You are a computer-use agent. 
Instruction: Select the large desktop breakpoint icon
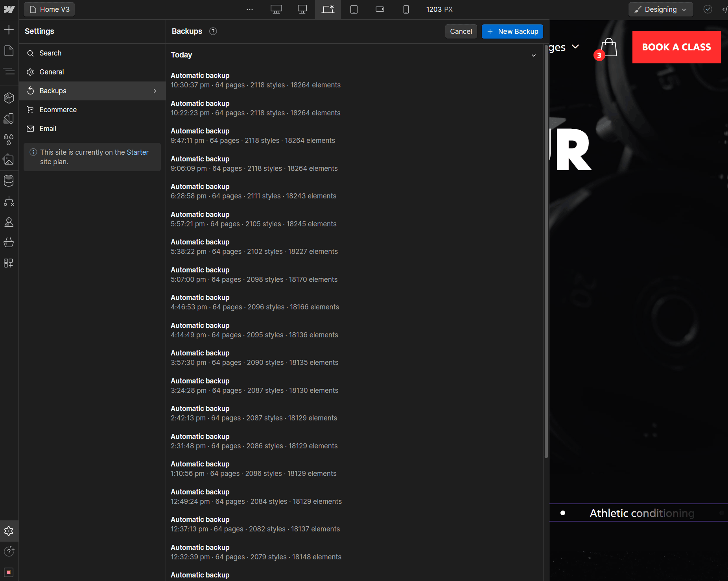click(276, 9)
